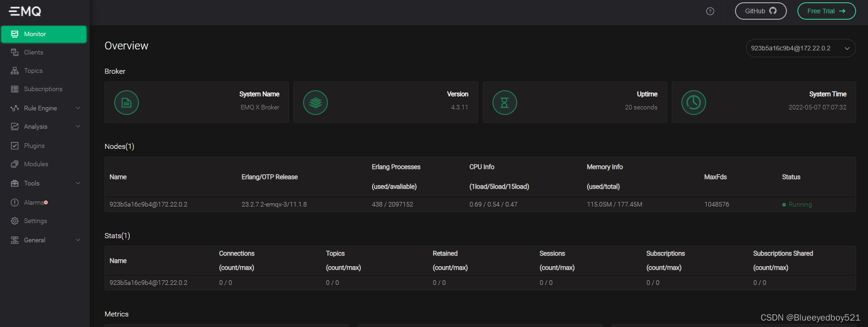Expand the Analysis submenu chevron
This screenshot has width=868, height=327.
[x=78, y=126]
